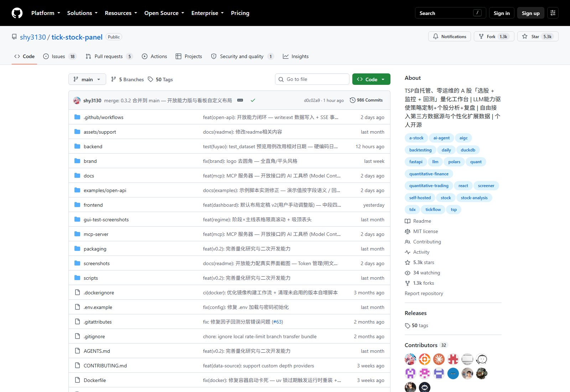Fork the repository

point(494,36)
